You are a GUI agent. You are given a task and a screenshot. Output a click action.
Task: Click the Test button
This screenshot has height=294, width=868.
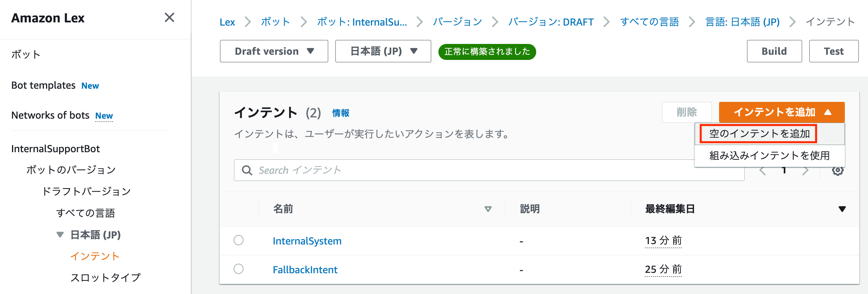(x=834, y=51)
